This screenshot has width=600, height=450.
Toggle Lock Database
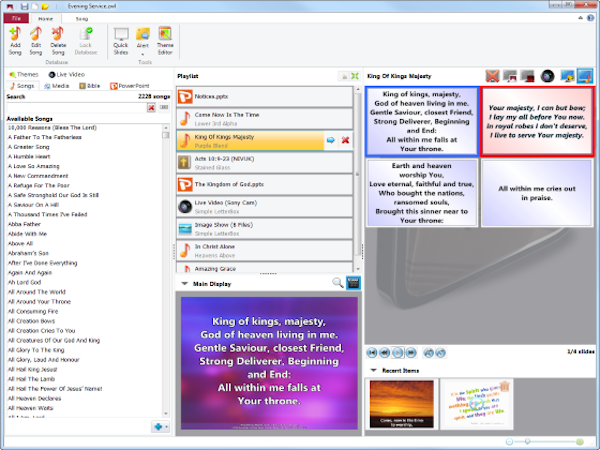[x=86, y=41]
